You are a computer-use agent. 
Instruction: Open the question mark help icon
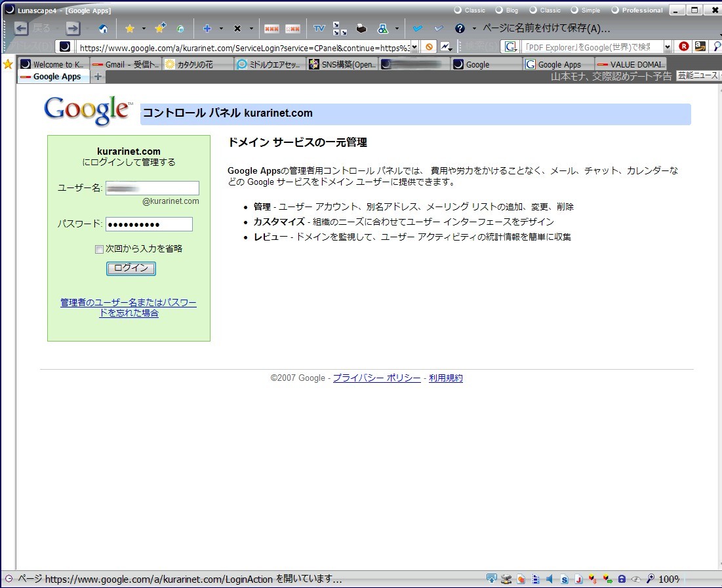(460, 29)
